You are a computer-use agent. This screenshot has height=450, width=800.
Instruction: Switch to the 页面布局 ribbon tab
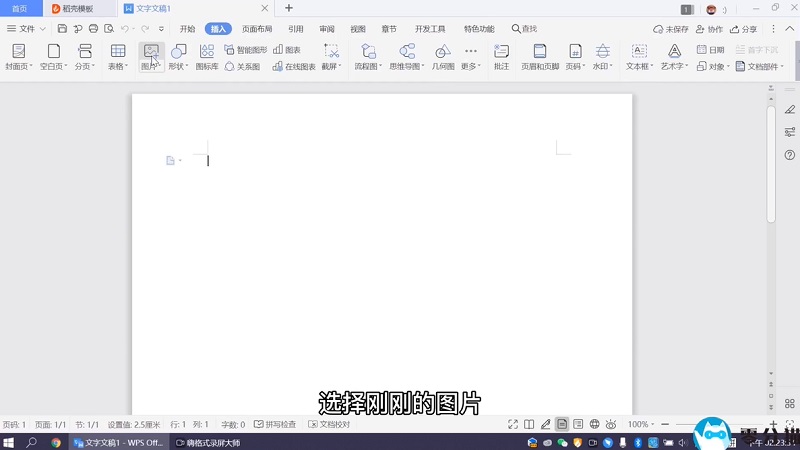pos(257,29)
